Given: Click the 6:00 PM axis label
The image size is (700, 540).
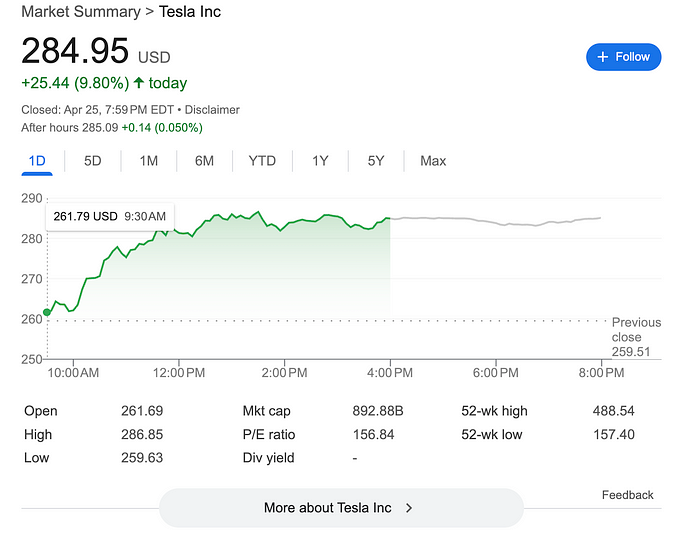Looking at the screenshot, I should (x=496, y=373).
